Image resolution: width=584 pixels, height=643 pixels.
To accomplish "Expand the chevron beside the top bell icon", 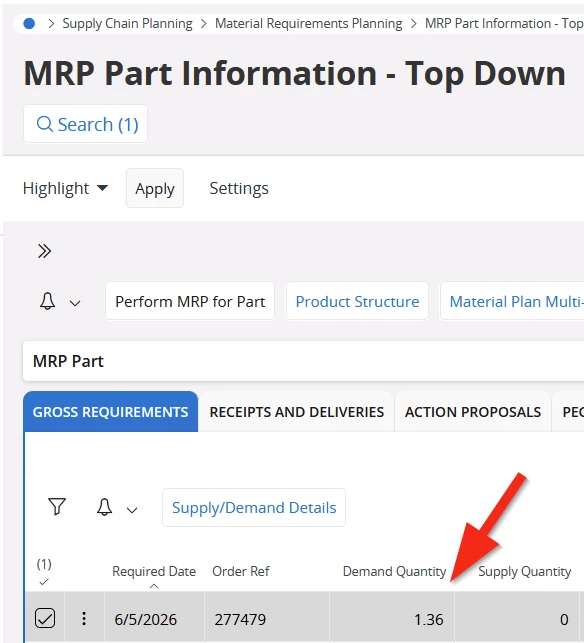I will (75, 303).
